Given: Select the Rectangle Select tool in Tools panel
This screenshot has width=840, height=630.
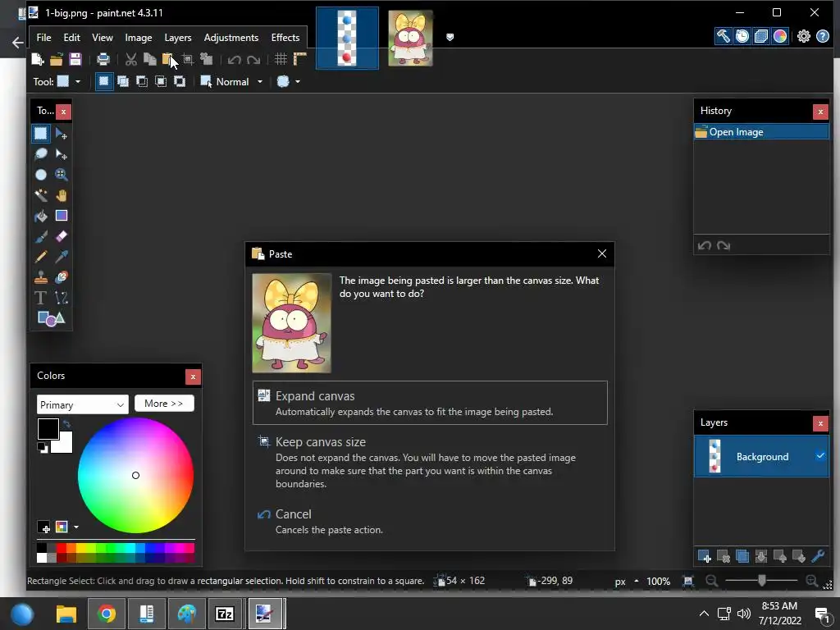Looking at the screenshot, I should coord(41,134).
